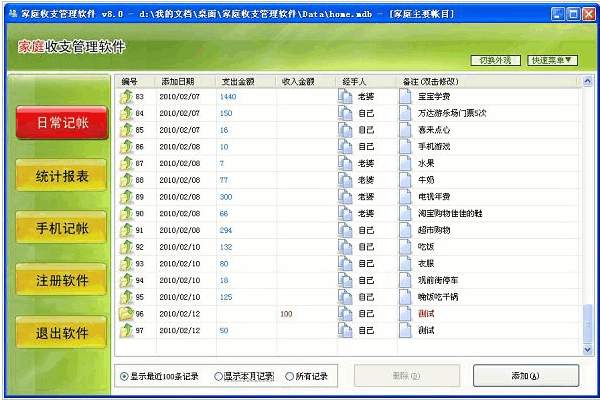Click the expense amount 132
The width and height of the screenshot is (600, 401).
(x=226, y=247)
